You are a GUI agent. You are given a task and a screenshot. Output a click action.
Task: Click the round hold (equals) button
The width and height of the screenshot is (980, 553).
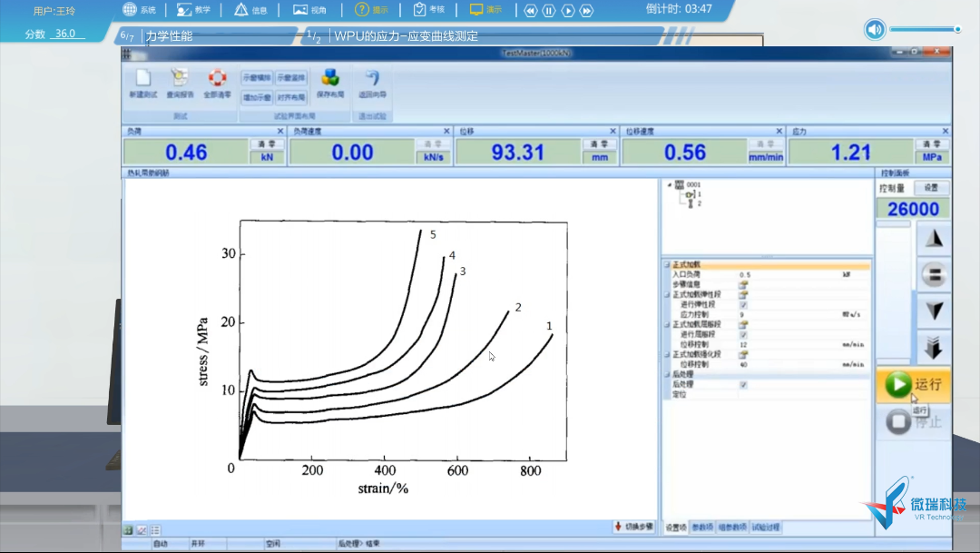coord(934,274)
